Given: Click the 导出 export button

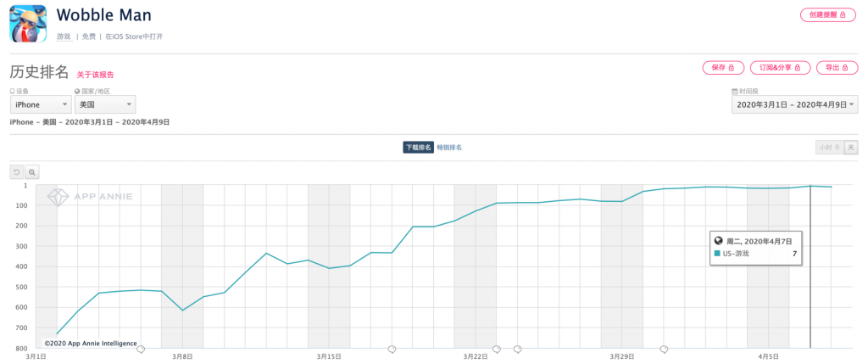Looking at the screenshot, I should click(836, 67).
